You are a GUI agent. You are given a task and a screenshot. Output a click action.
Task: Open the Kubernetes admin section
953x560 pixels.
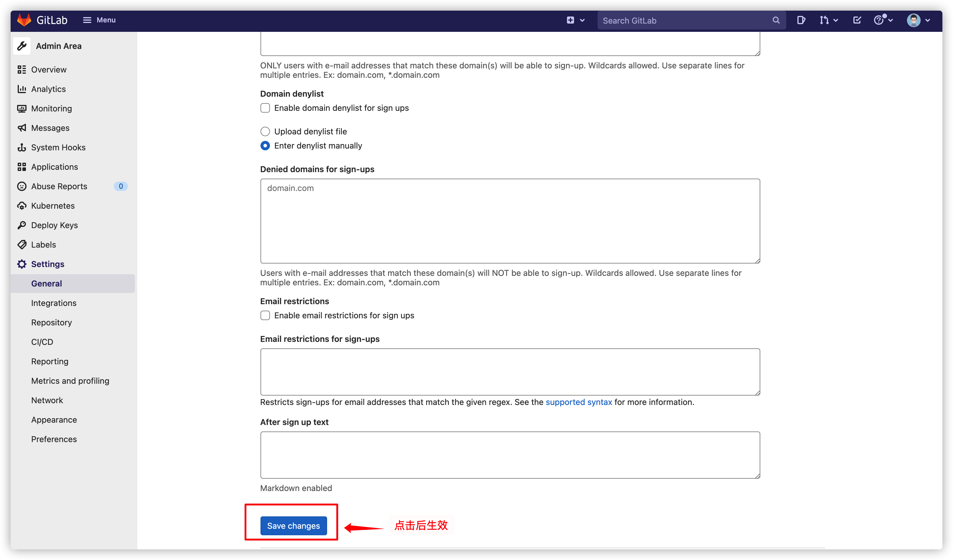(x=53, y=206)
